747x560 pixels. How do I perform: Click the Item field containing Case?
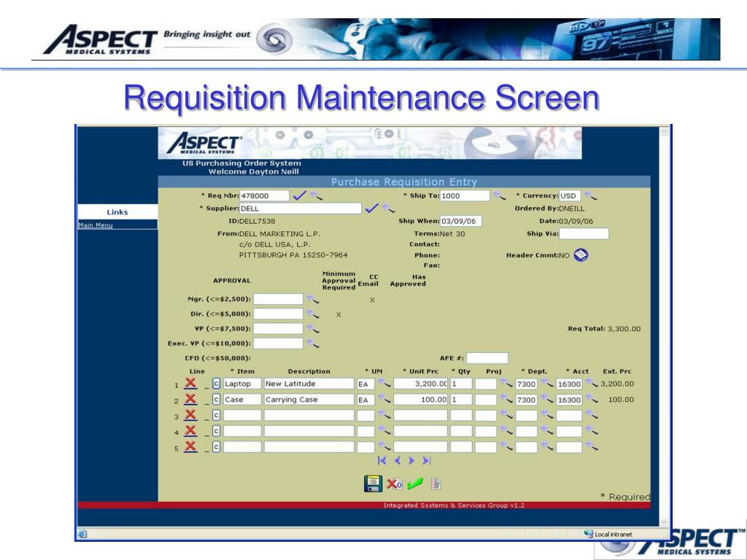pyautogui.click(x=242, y=400)
